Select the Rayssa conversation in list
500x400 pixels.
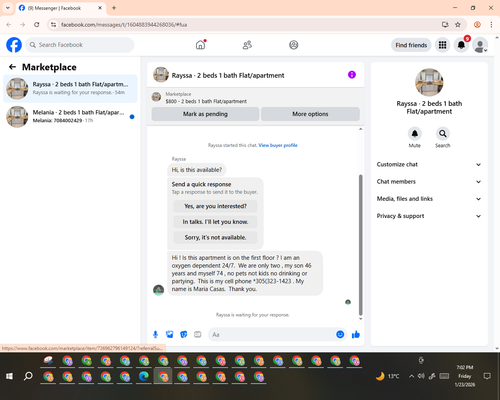click(70, 89)
